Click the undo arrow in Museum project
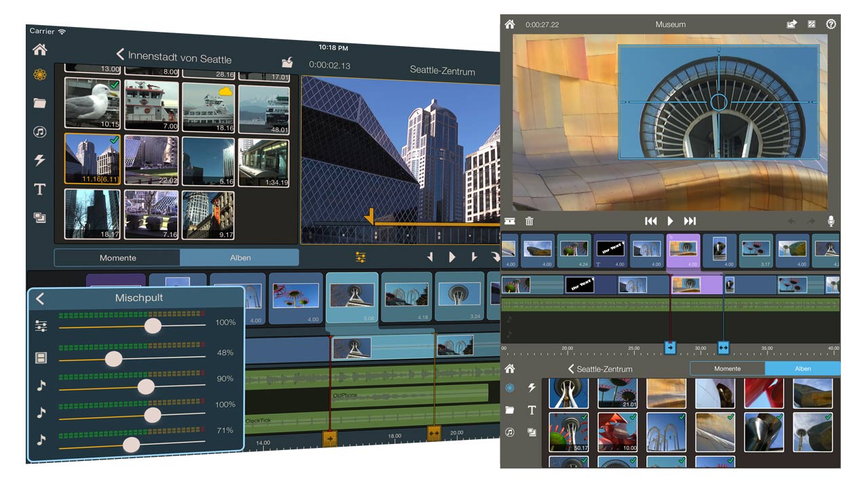The image size is (868, 488). point(791,221)
